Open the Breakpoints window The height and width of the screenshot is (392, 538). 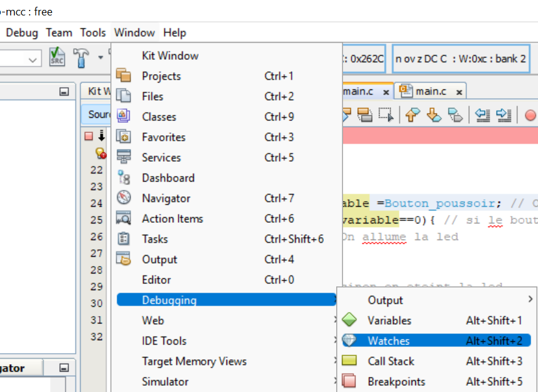(396, 382)
